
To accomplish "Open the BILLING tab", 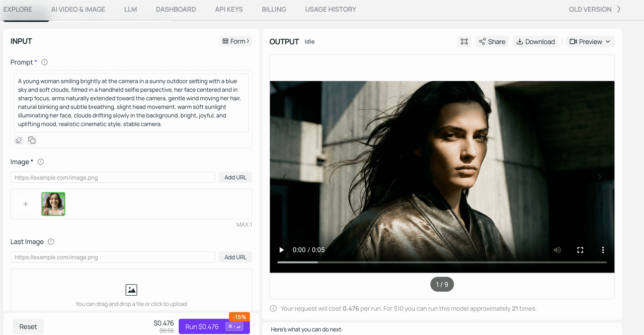I will [274, 9].
